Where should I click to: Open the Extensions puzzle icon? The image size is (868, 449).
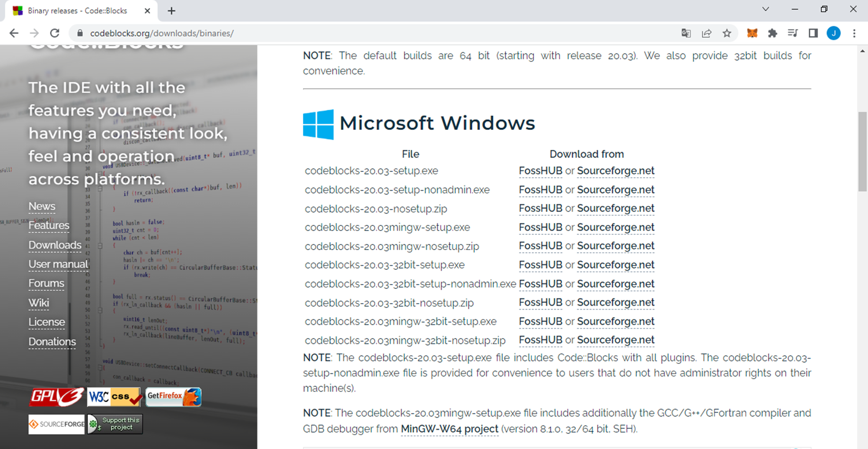click(x=773, y=33)
